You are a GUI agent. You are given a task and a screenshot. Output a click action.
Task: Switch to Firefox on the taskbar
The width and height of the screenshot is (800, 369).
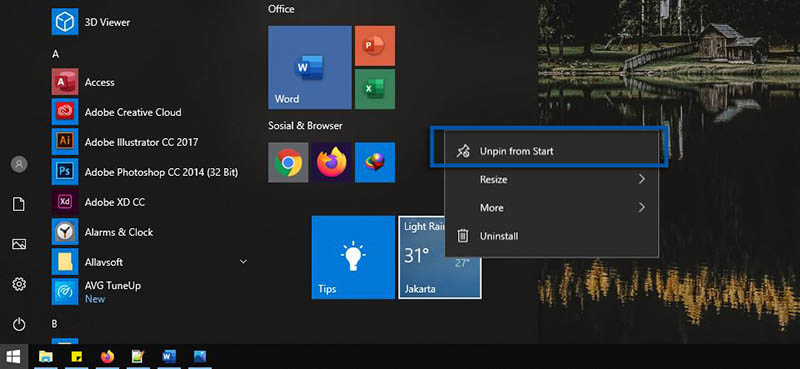108,357
